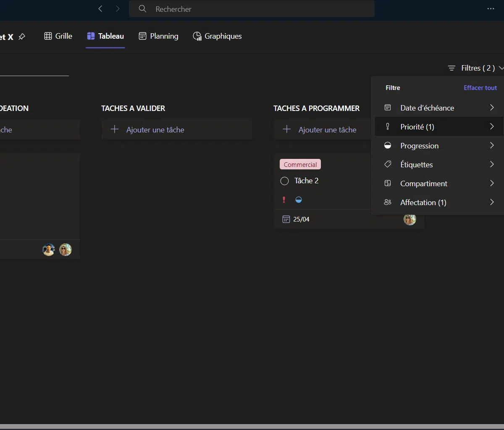Click the assignee avatar on Tâche 2 card
Screen dimensions: 504x430
[409, 219]
